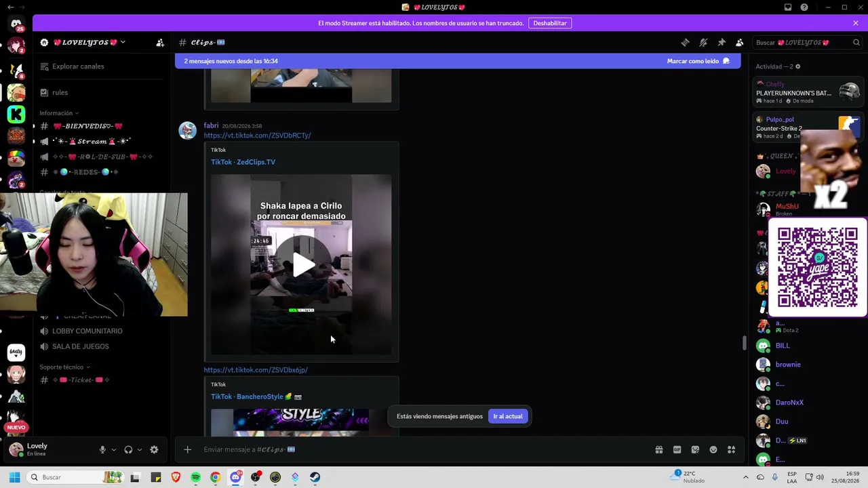Open channel notification settings bell icon
Viewport: 868px width, 488px height.
(x=703, y=42)
